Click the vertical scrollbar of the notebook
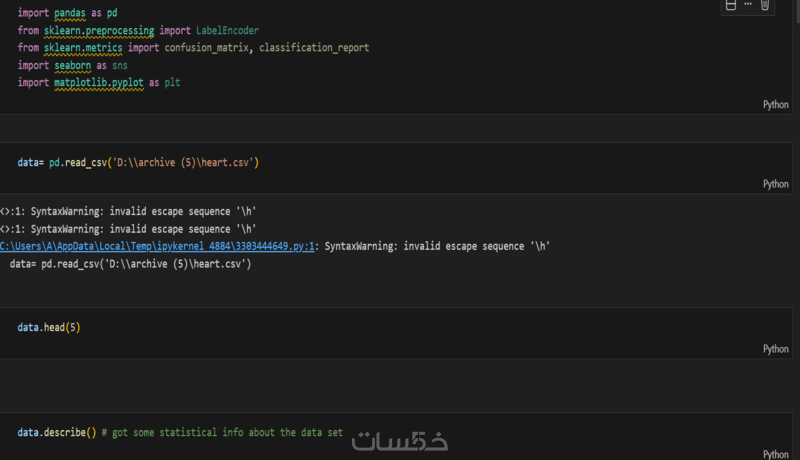Screen dimensions: 800x460 [796, 230]
